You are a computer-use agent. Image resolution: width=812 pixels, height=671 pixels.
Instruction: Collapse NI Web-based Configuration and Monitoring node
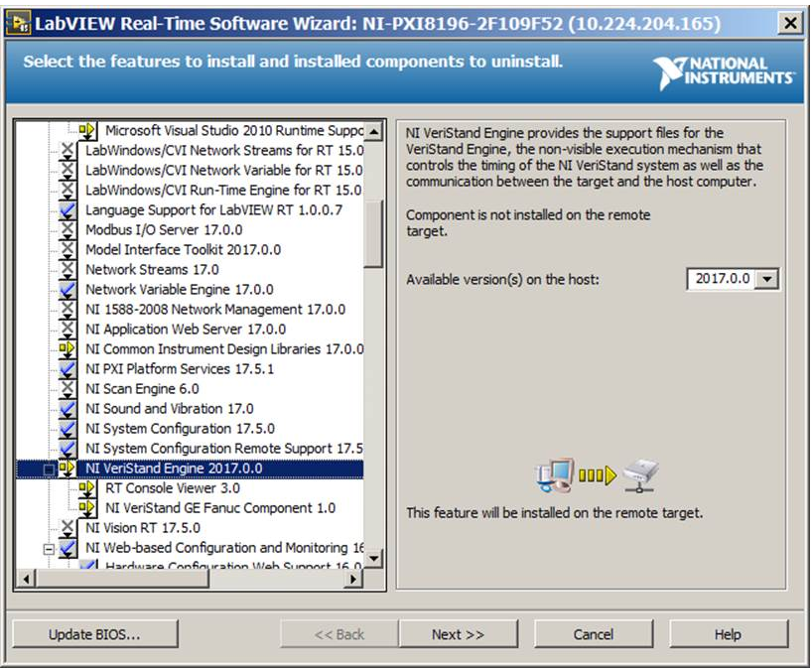tap(49, 548)
